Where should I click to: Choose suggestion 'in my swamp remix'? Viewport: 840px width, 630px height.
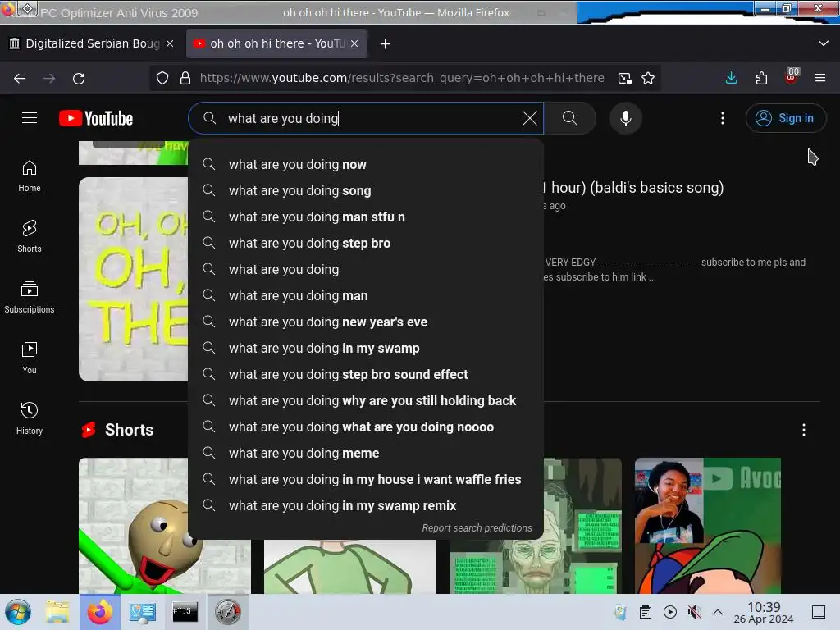pos(365,505)
